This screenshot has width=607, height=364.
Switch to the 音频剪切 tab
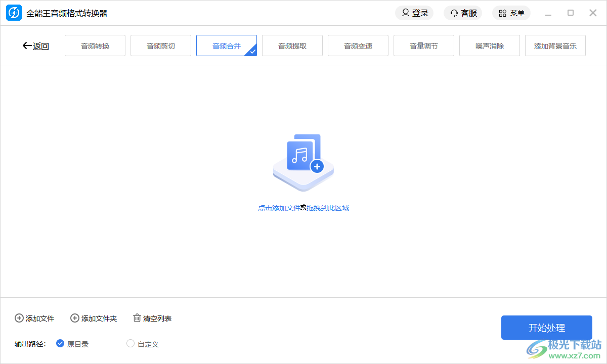[x=160, y=45]
